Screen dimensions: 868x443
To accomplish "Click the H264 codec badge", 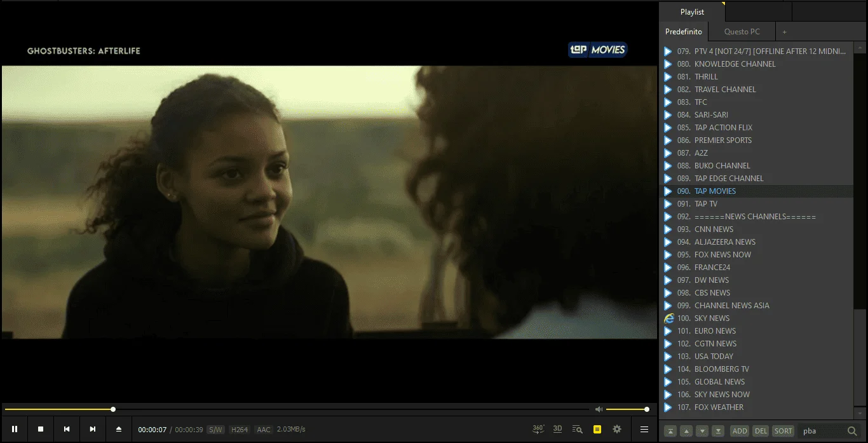I will (x=240, y=430).
